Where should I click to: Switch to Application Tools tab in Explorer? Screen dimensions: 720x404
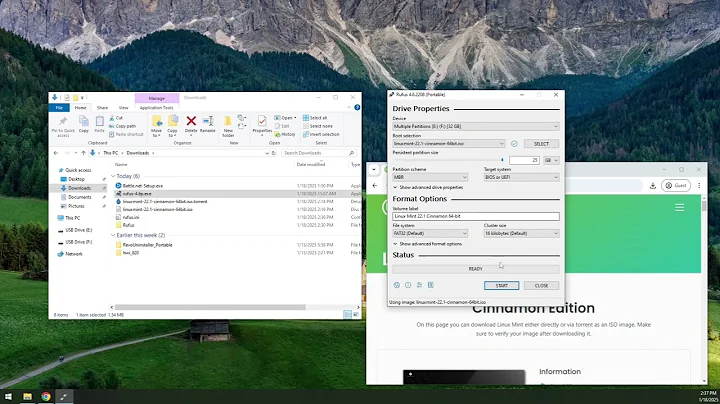[x=157, y=108]
